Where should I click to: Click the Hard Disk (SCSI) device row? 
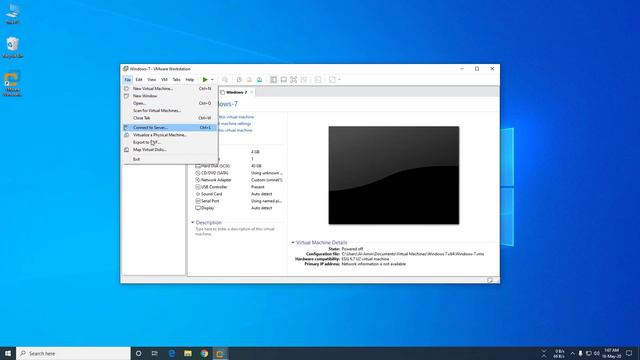coord(239,166)
